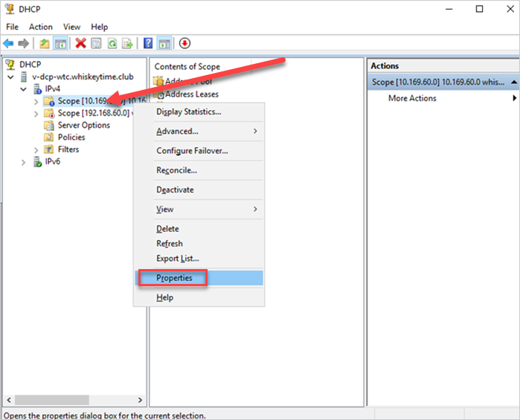Image resolution: width=520 pixels, height=420 pixels.
Task: Click tree pane horizontal scrollbar right arrow
Action: point(140,400)
